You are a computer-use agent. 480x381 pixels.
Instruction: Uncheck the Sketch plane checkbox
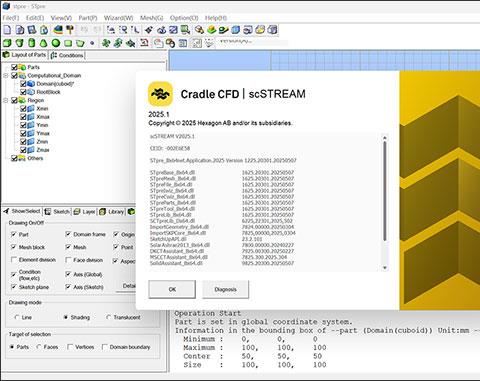pos(14,287)
